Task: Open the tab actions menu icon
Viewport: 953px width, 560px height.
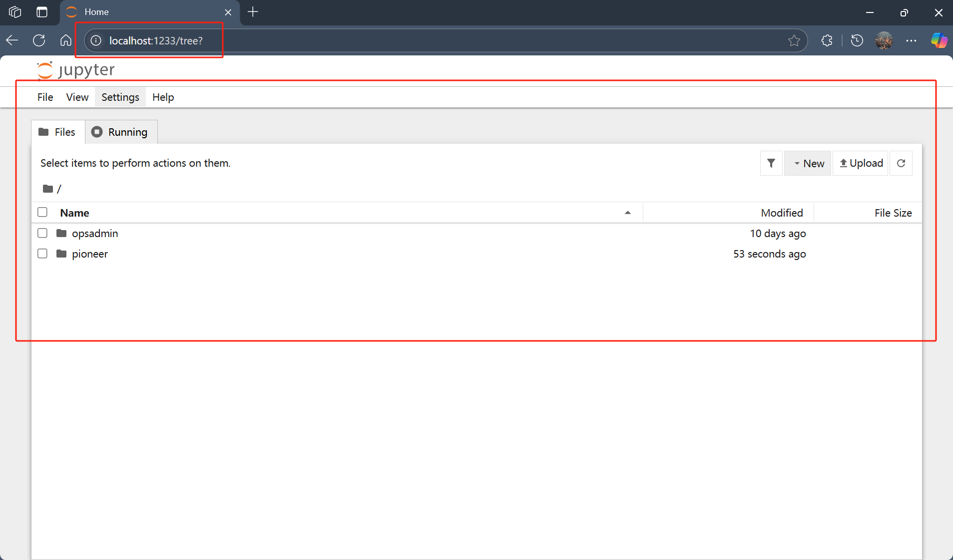Action: (x=42, y=12)
